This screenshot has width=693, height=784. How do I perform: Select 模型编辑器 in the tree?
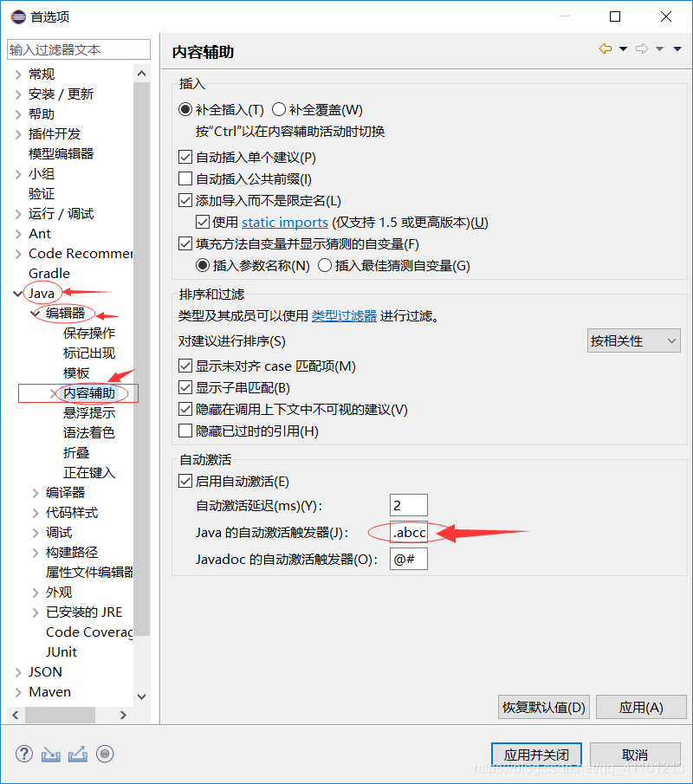[x=61, y=154]
